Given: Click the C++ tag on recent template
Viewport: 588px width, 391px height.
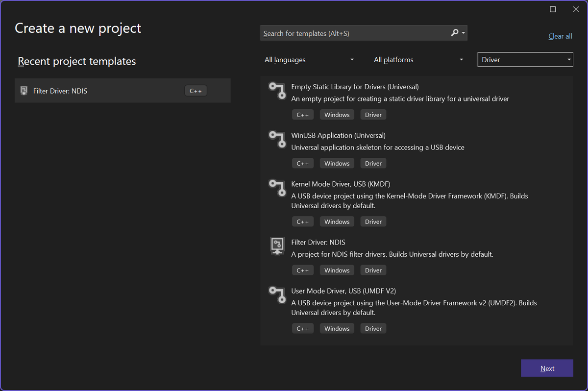Looking at the screenshot, I should [196, 91].
